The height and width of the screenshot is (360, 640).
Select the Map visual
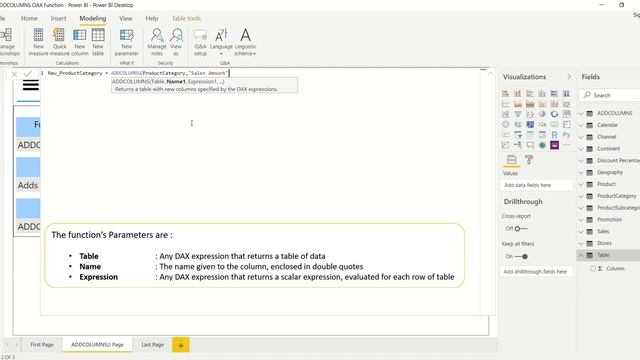point(505,124)
